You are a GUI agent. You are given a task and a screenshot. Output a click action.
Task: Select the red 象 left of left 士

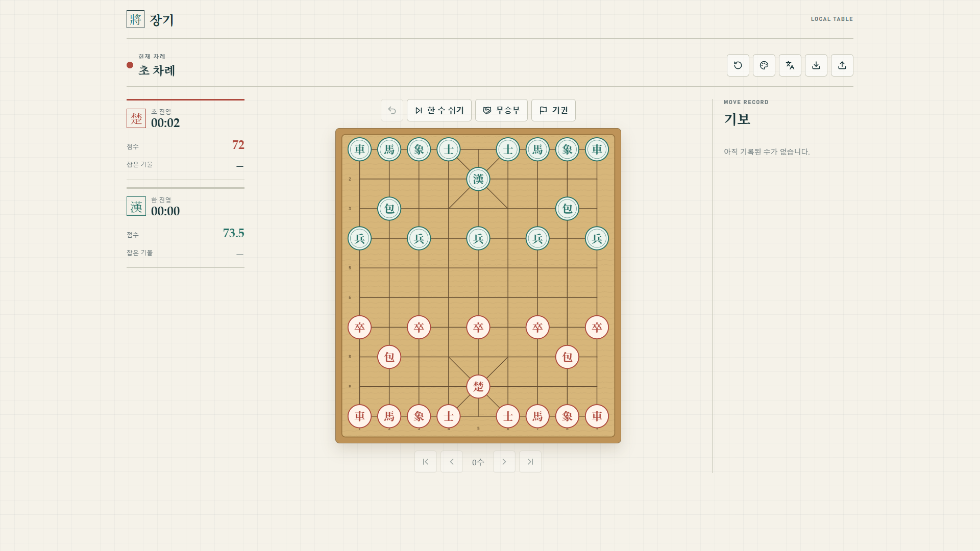pyautogui.click(x=419, y=416)
